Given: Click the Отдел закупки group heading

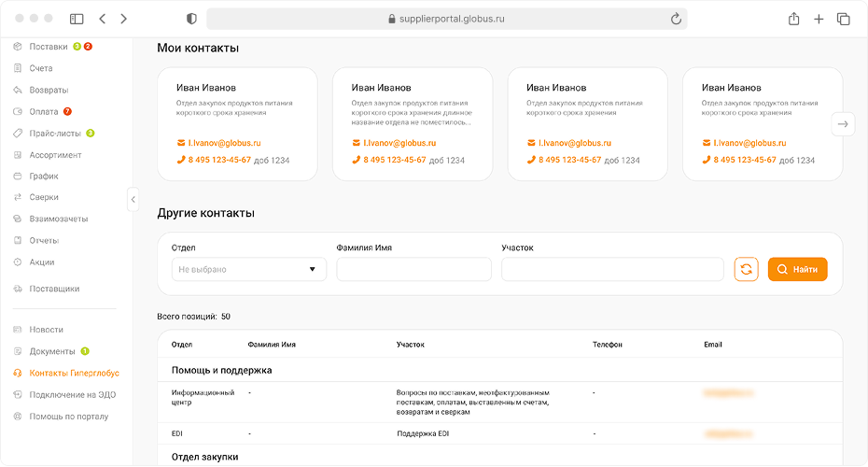Looking at the screenshot, I should 204,457.
